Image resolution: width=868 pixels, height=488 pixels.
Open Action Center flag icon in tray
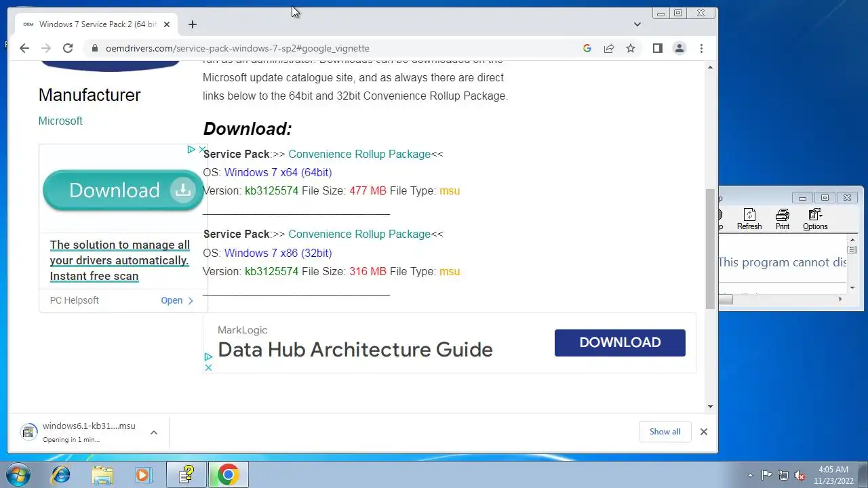(766, 475)
